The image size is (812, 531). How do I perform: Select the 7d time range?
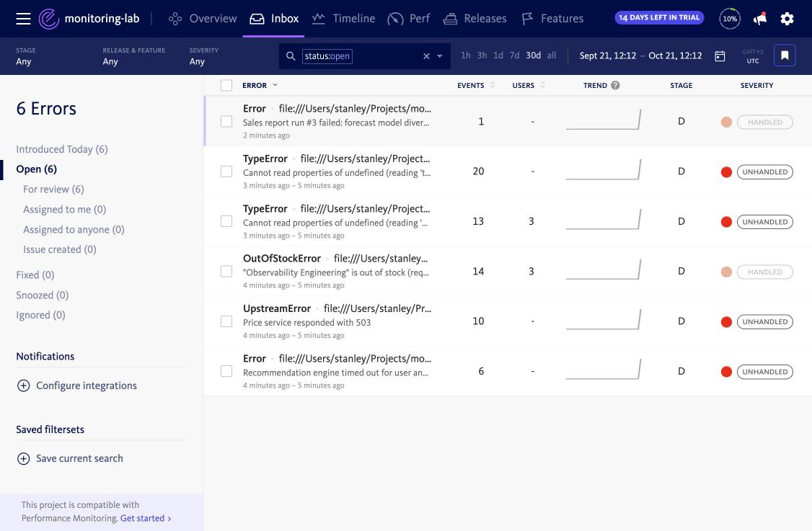click(x=514, y=55)
